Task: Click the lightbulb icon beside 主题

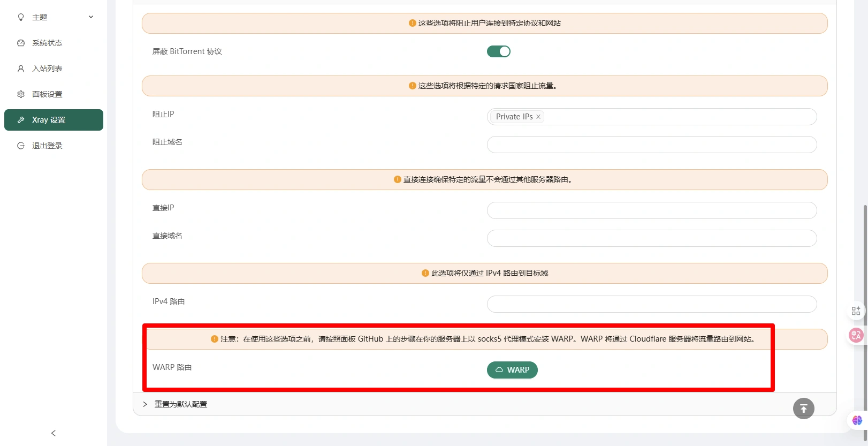Action: 21,17
